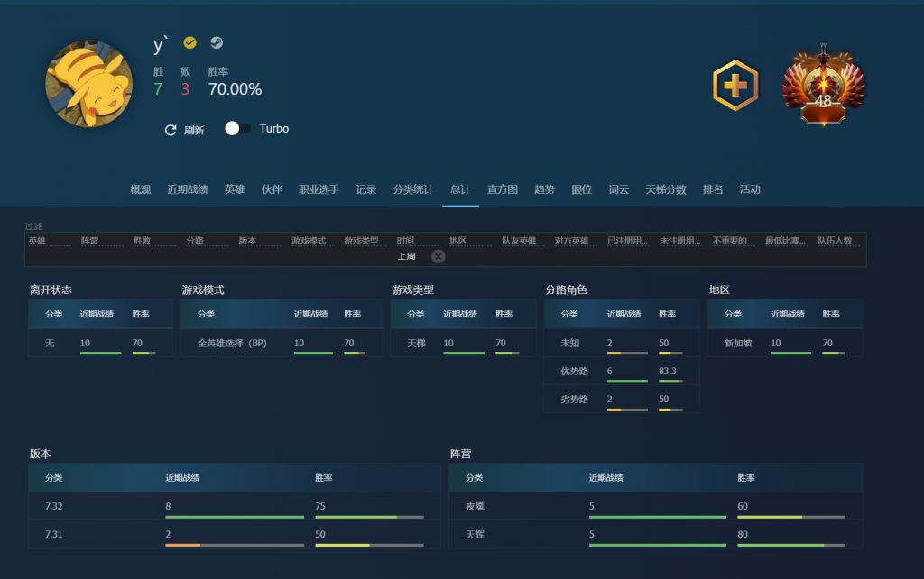Viewport: 924px width, 579px height.
Task: Remove the 上周 time filter chip
Action: [x=439, y=256]
